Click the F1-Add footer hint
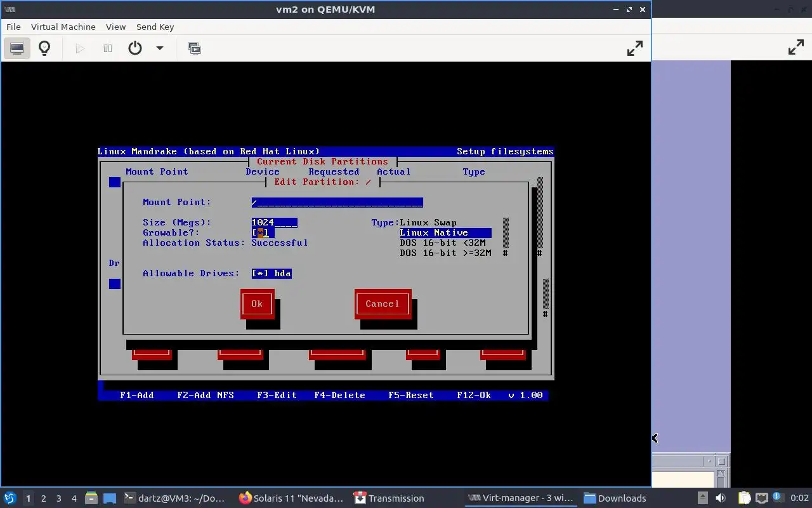The width and height of the screenshot is (812, 508). tap(137, 395)
